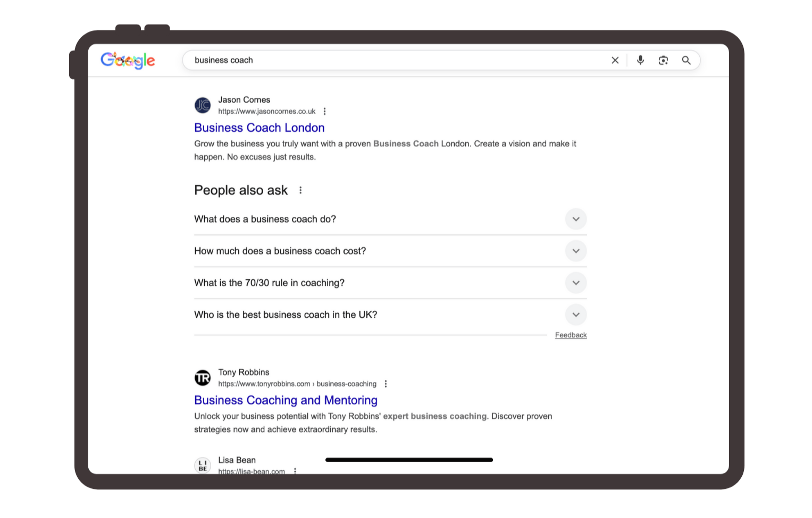Open more options next to lisa-bean.com URL
This screenshot has height=518, width=812.
coord(295,471)
